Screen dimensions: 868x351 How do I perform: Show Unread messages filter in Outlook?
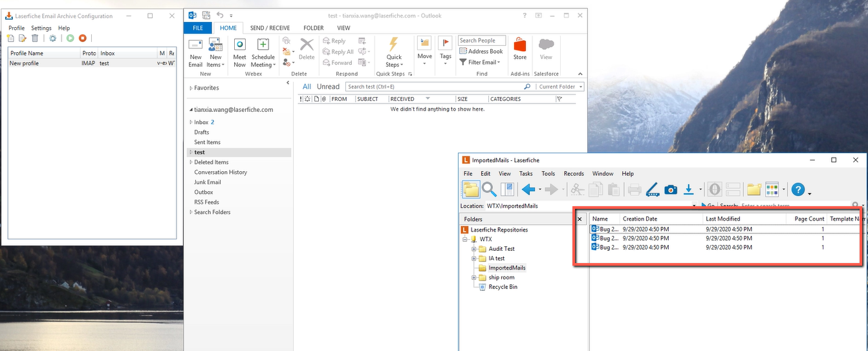coord(328,87)
